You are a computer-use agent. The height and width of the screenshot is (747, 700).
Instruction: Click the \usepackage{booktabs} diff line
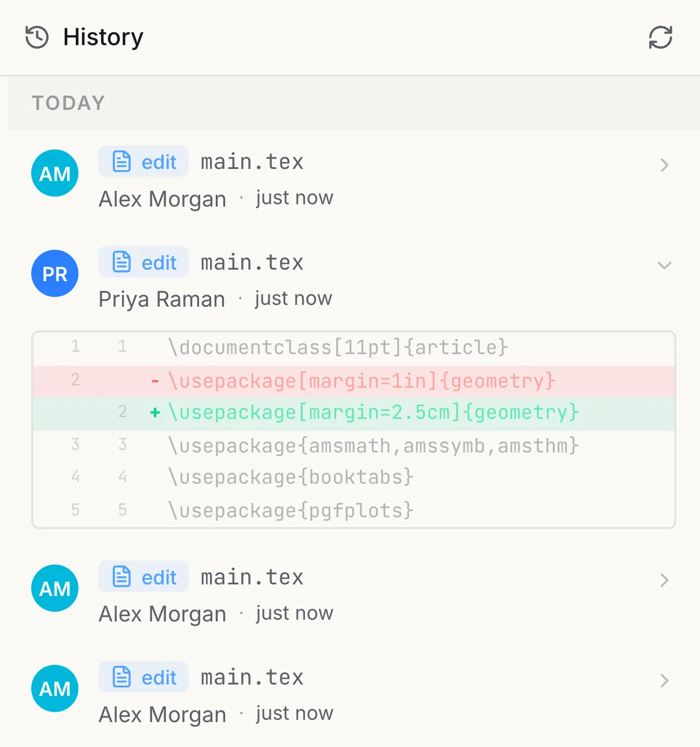coord(354,477)
